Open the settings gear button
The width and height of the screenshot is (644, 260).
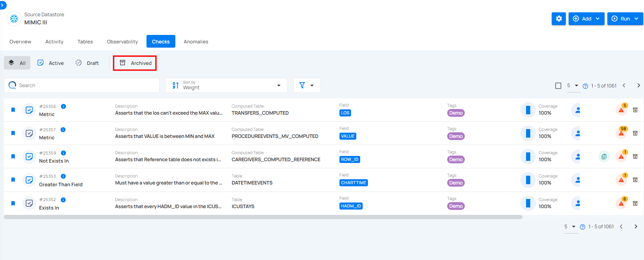tap(559, 19)
